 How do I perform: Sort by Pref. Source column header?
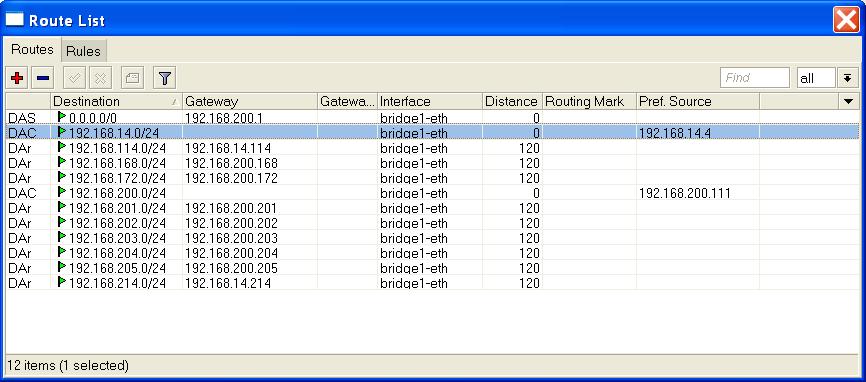tap(698, 102)
